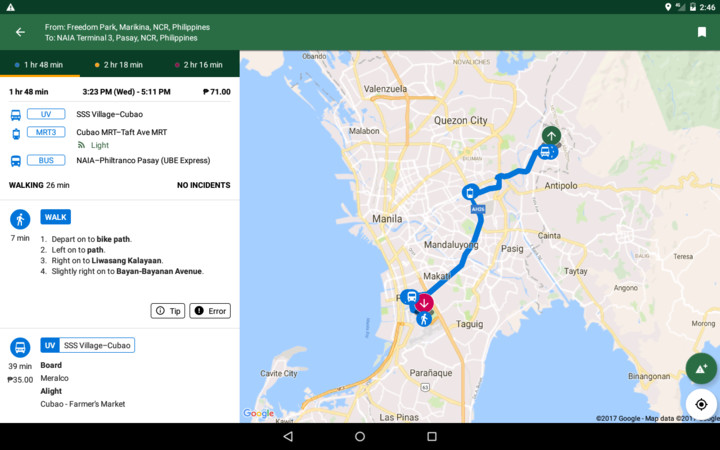This screenshot has height=450, width=720.
Task: Report an Error for walk step
Action: (210, 311)
